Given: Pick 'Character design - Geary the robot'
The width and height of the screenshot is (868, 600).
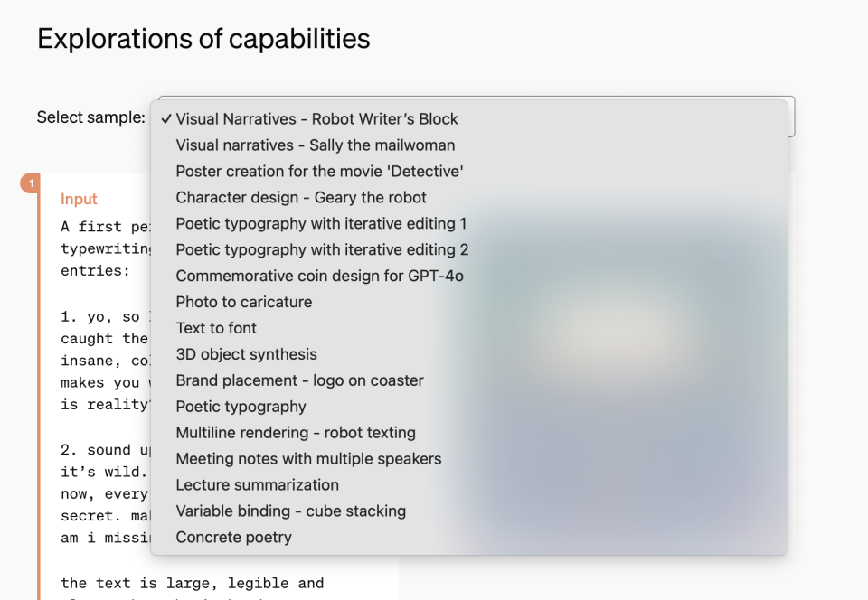Looking at the screenshot, I should click(301, 198).
